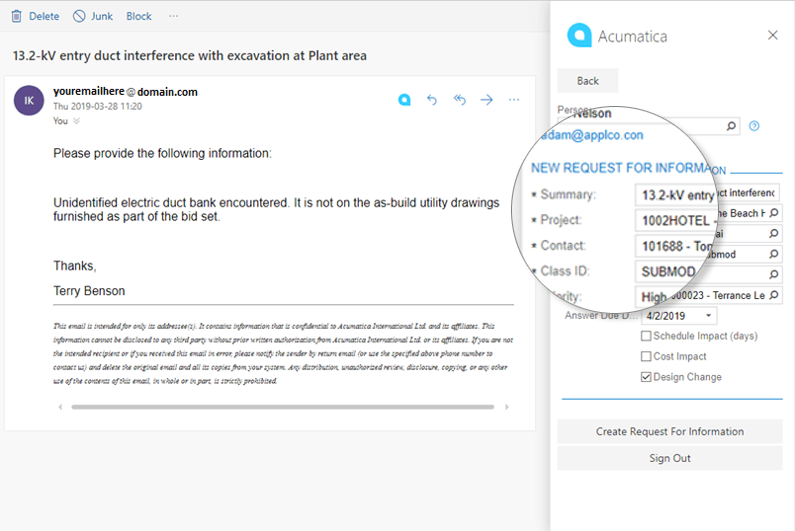Open lookup for the 00023 - Terrance field
The image size is (795, 531).
pos(774,295)
